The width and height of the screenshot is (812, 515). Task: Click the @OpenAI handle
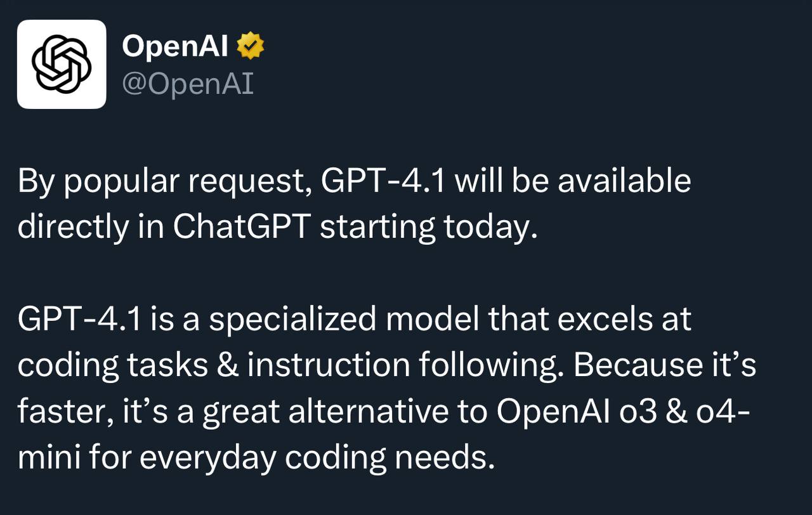(188, 84)
